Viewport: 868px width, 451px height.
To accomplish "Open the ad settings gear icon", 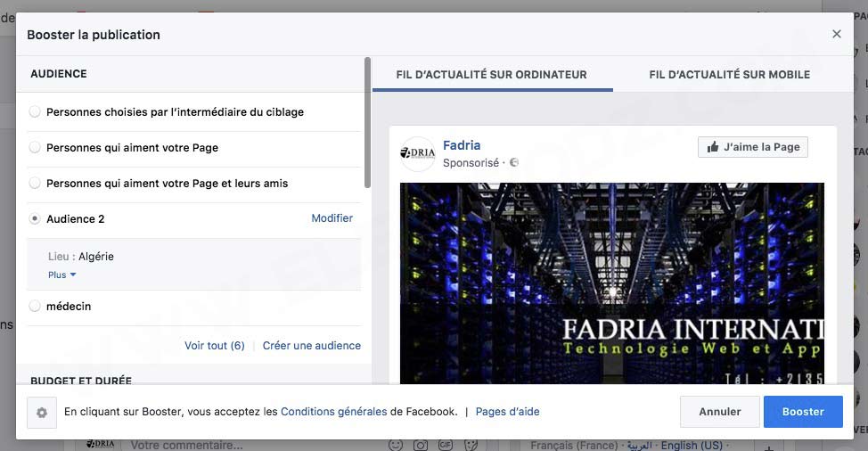I will tap(42, 413).
